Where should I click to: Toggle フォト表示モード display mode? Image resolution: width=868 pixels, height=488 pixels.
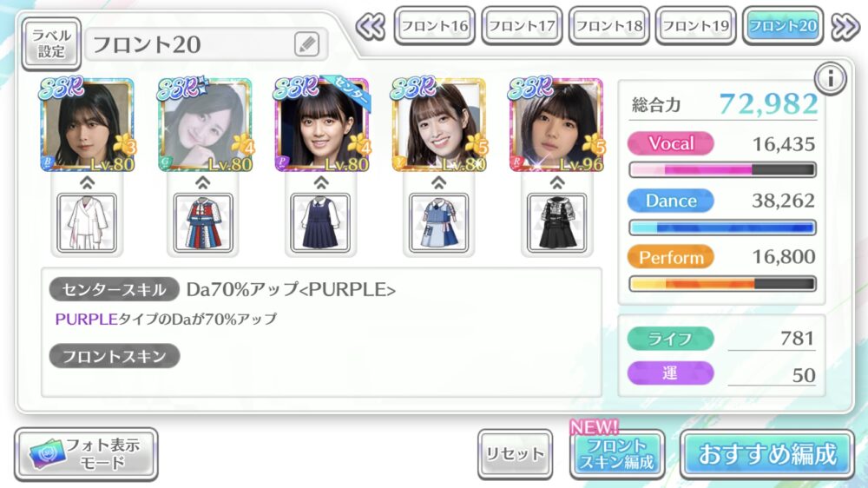[x=86, y=454]
